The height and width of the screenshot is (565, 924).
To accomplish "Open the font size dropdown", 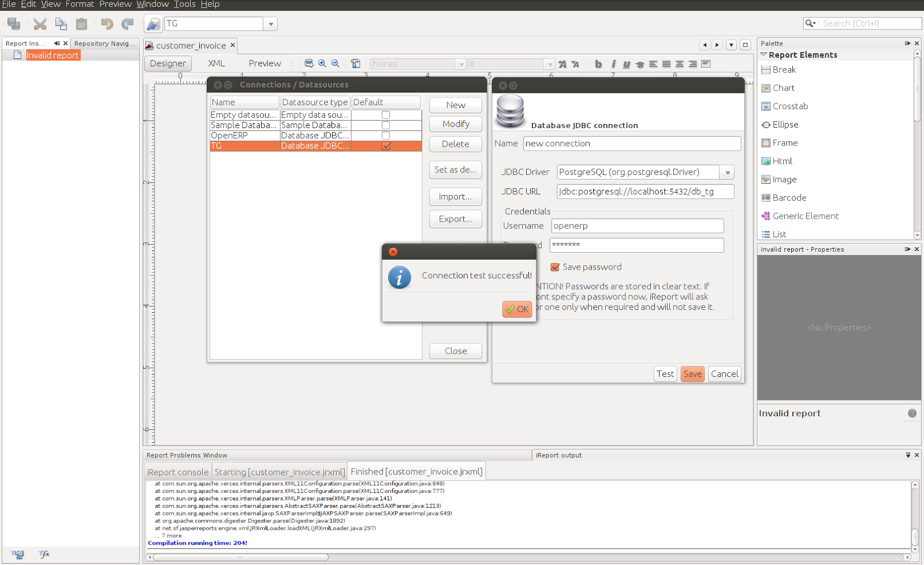I will click(x=550, y=64).
